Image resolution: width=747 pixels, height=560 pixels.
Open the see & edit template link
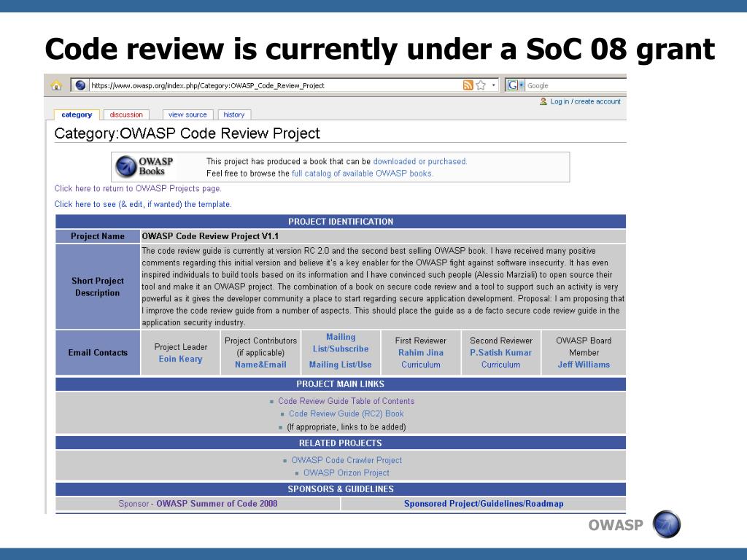coord(143,204)
